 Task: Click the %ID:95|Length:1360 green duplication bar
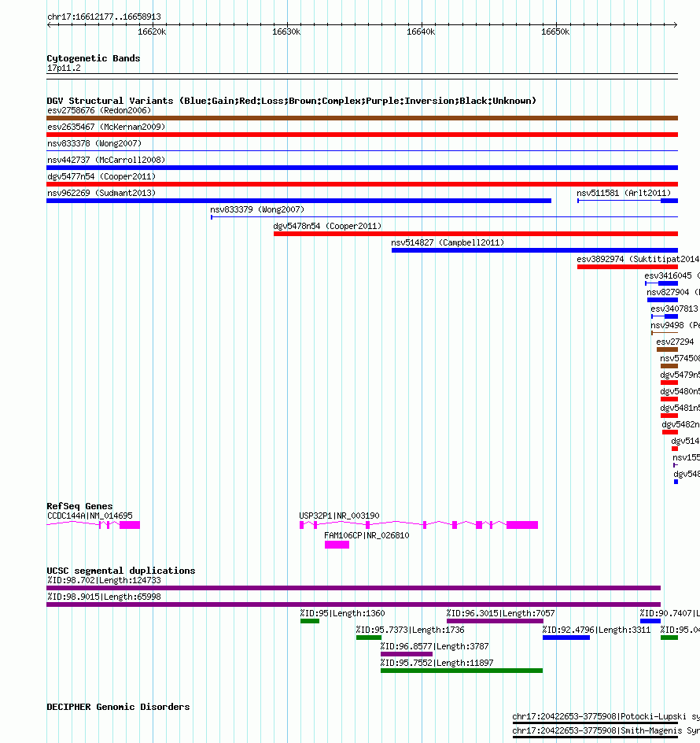point(310,621)
